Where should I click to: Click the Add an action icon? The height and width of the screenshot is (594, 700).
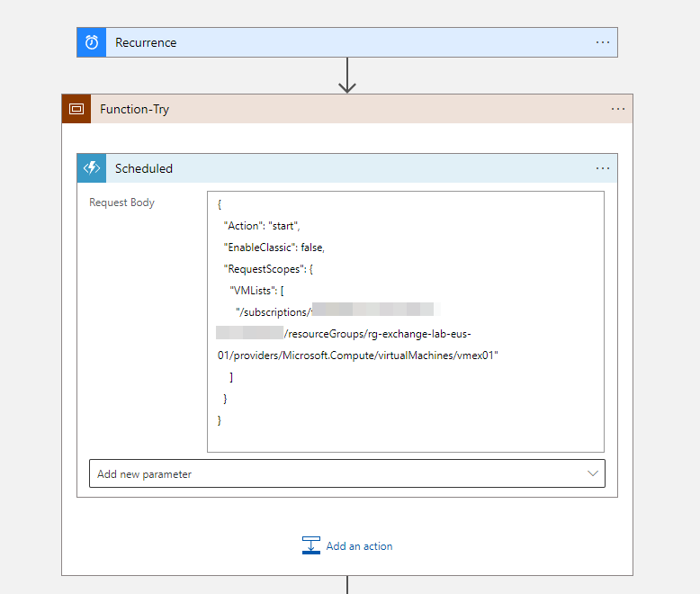[x=311, y=545]
